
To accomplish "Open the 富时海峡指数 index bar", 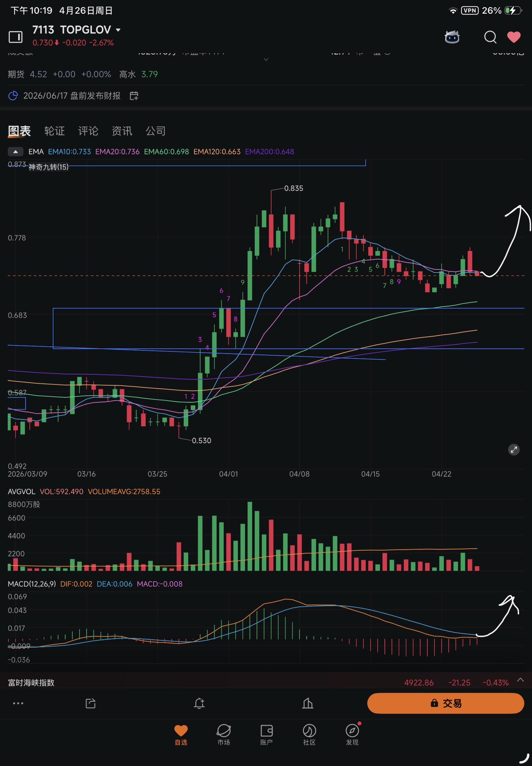I will (x=266, y=683).
